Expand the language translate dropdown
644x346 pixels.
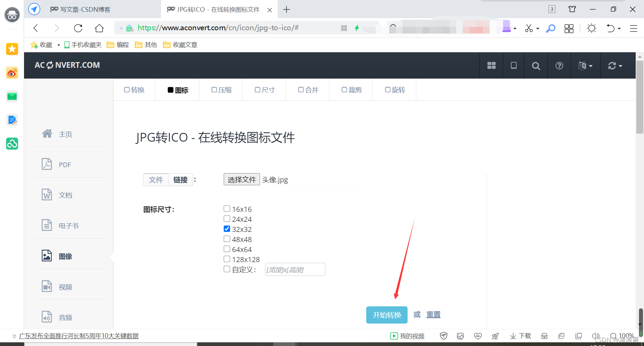[x=585, y=66]
